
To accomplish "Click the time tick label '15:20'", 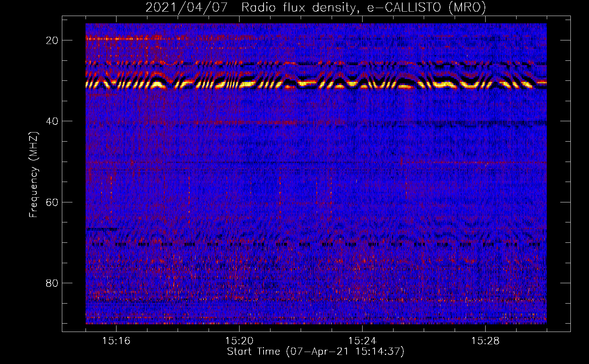I will (239, 341).
